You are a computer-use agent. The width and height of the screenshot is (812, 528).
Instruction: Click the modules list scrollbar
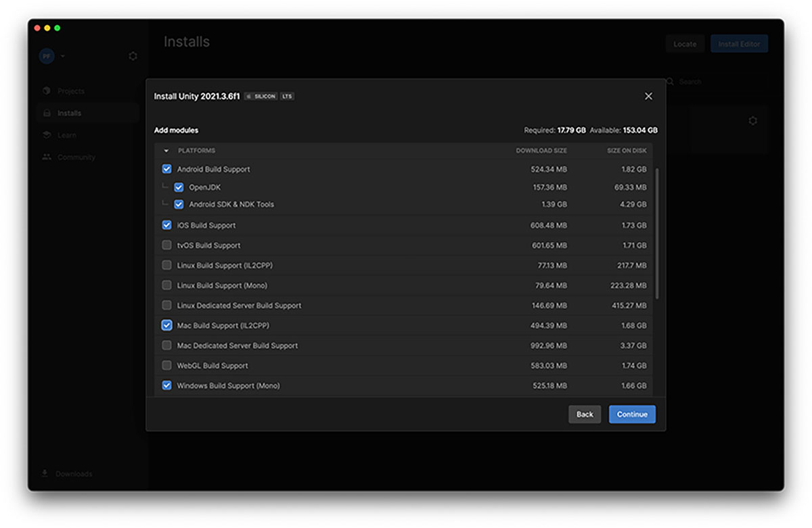pos(657,230)
